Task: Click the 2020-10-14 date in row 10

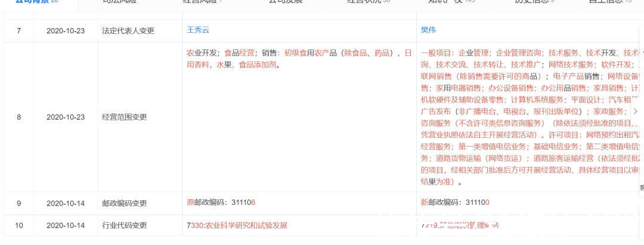Action: pos(66,225)
